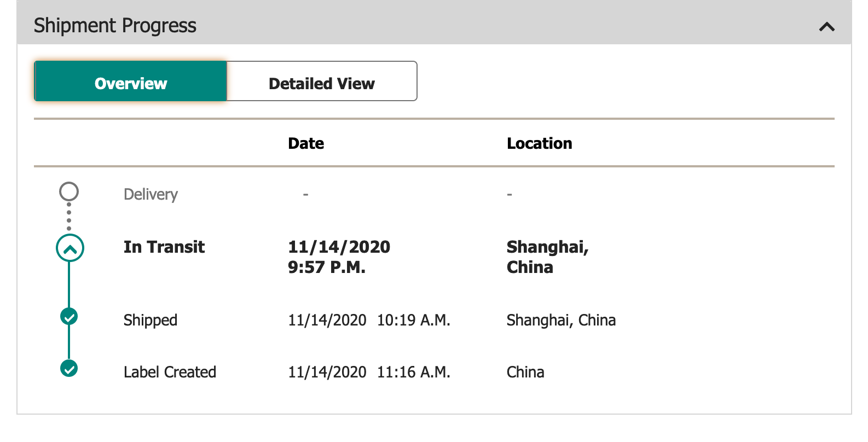Click the China location in Label Created row

(525, 372)
